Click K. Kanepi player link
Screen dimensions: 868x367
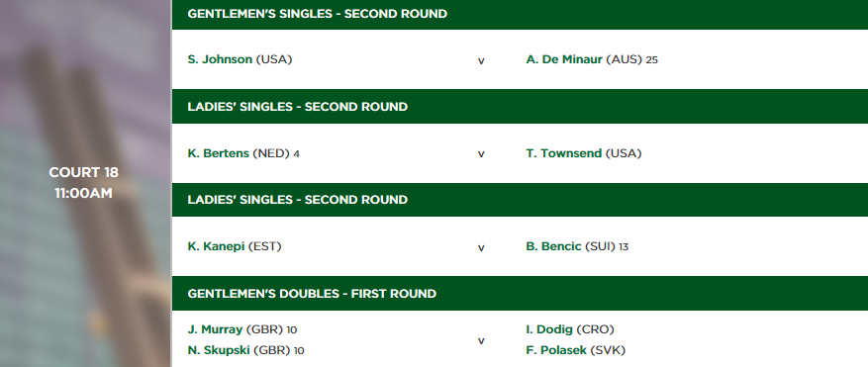216,246
